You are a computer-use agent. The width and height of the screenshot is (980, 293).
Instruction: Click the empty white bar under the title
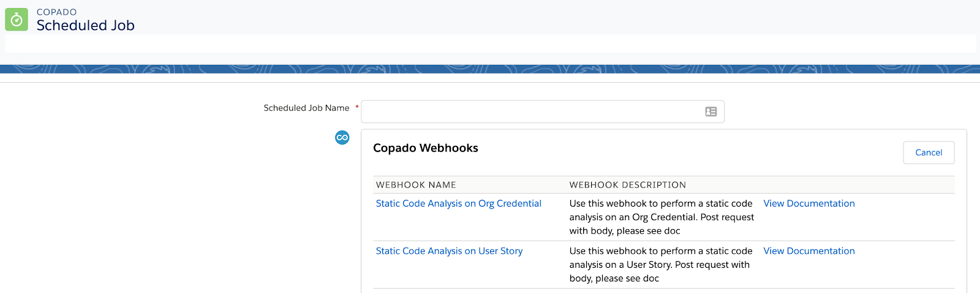click(490, 44)
